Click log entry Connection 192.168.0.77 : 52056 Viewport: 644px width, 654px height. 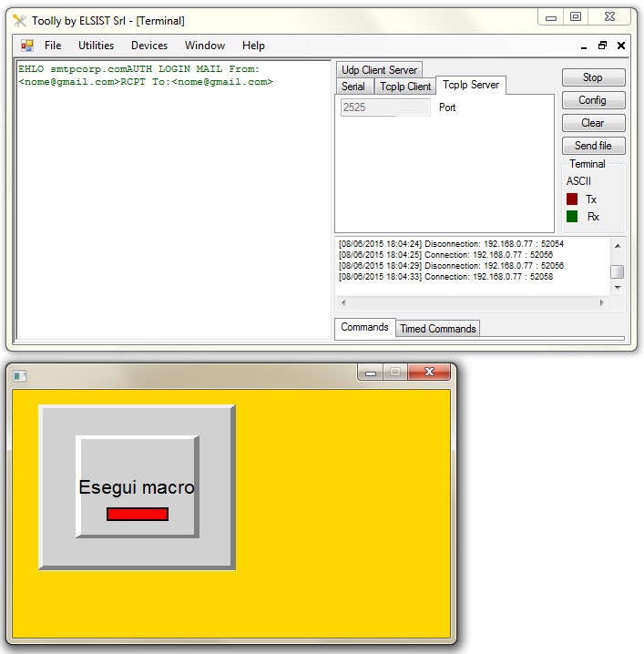pyautogui.click(x=445, y=254)
